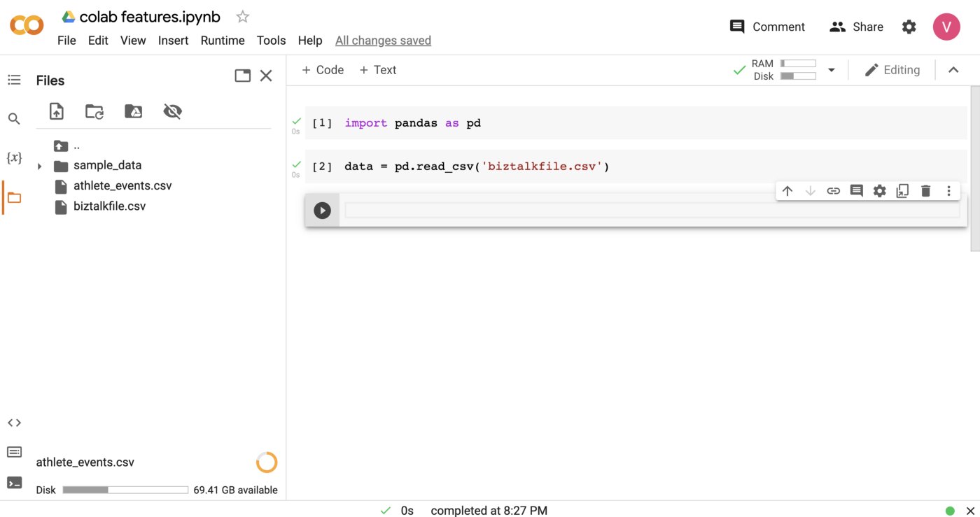Image resolution: width=980 pixels, height=517 pixels.
Task: Open the Edit menu
Action: pos(98,41)
